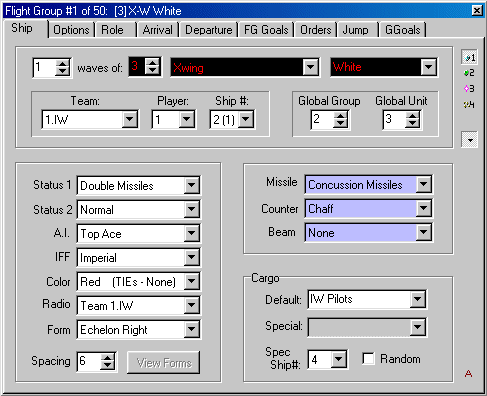This screenshot has width=487, height=396.
Task: Decrease the Global Group value
Action: click(340, 123)
